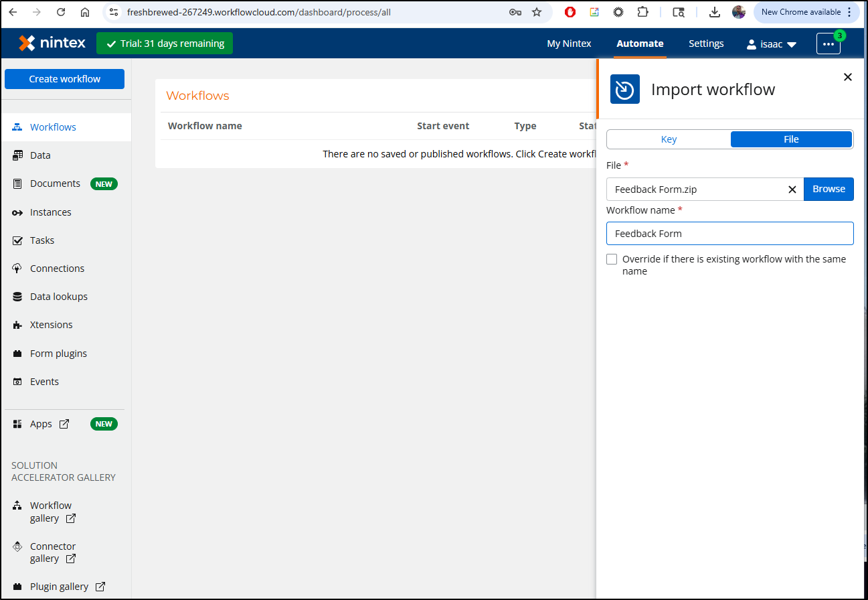
Task: Click the browser address bar URL
Action: [259, 12]
